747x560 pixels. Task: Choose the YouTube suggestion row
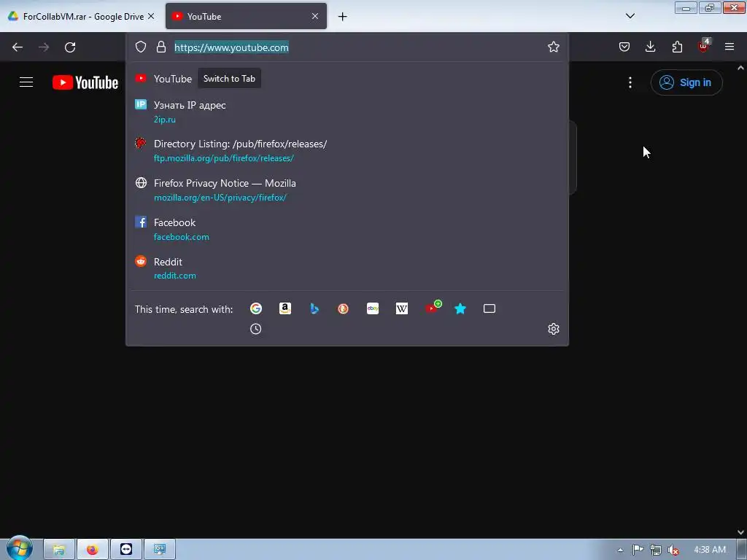(x=347, y=79)
